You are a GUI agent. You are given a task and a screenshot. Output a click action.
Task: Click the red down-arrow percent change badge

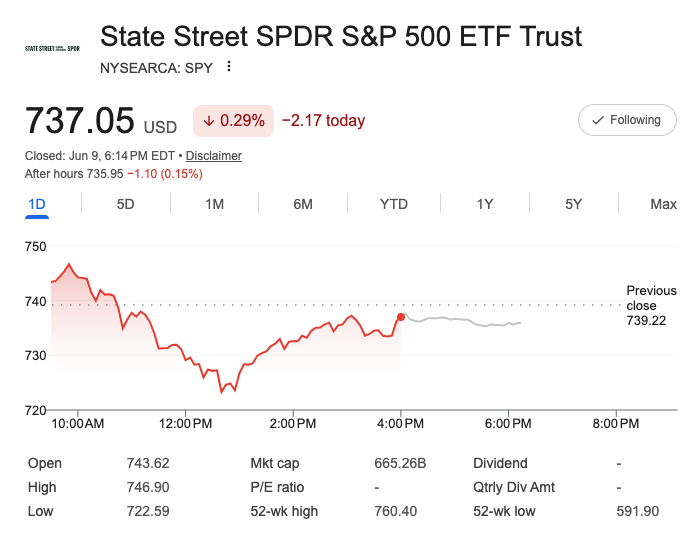point(233,120)
